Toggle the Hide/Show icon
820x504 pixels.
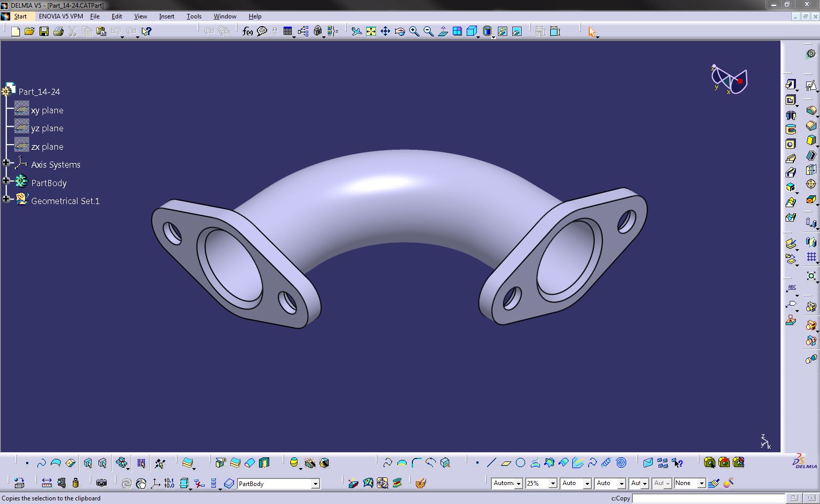coord(503,32)
